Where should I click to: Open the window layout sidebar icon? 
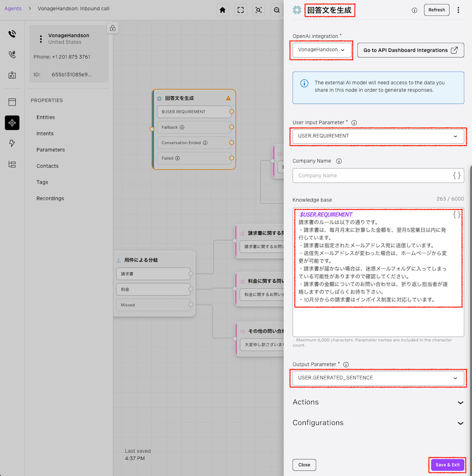click(12, 102)
